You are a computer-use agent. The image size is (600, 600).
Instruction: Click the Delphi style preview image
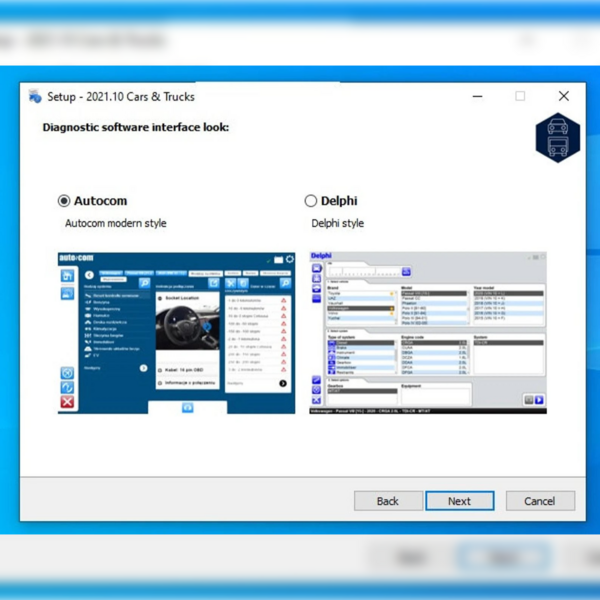(x=428, y=333)
